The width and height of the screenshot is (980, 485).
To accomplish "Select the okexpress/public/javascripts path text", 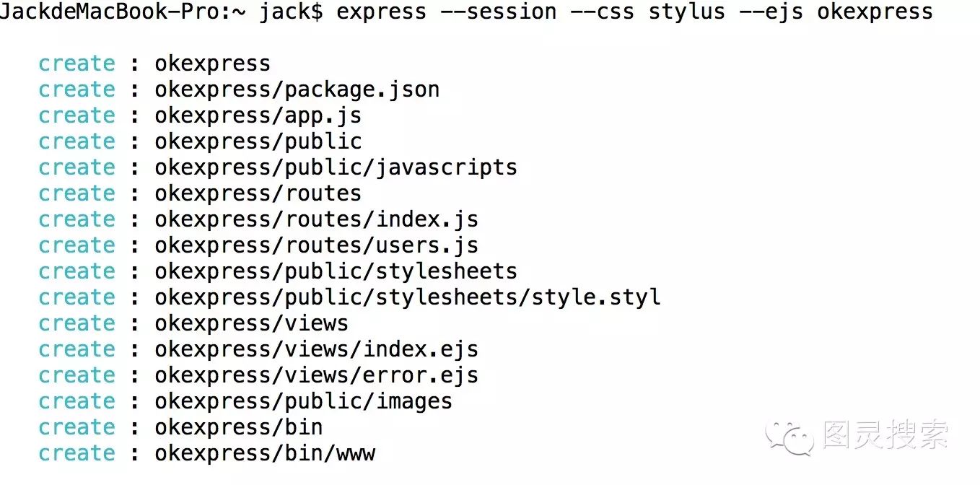I will 336,167.
